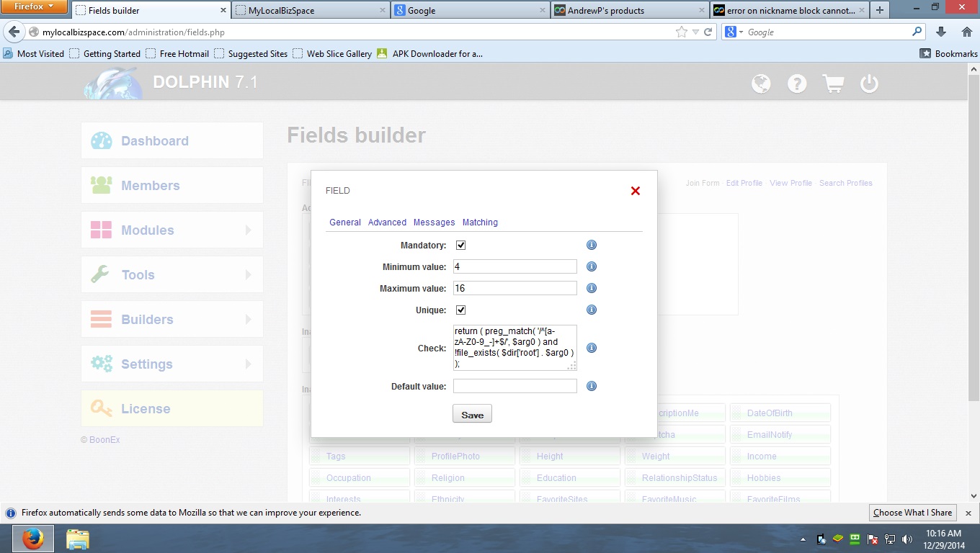
Task: Bookmark this page with the star icon
Action: tap(682, 32)
